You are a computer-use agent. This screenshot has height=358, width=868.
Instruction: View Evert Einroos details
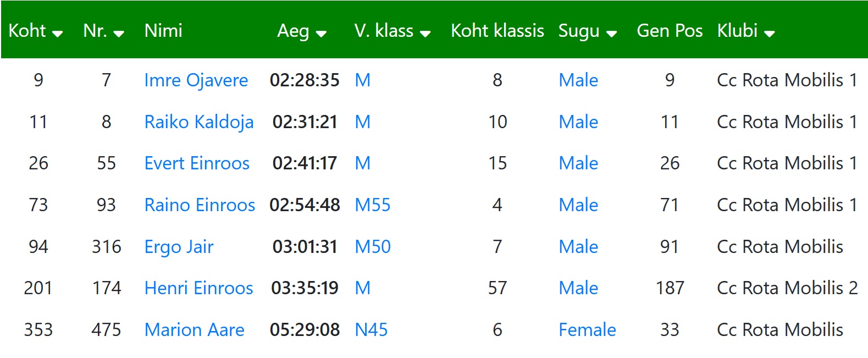pos(197,163)
